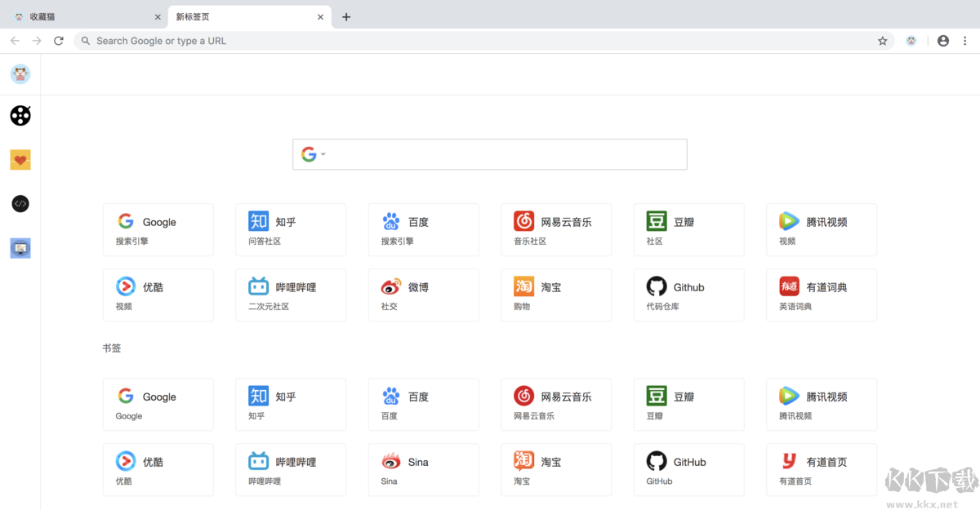The width and height of the screenshot is (980, 510).
Task: Open 腾讯视频 视频 card
Action: pyautogui.click(x=822, y=230)
